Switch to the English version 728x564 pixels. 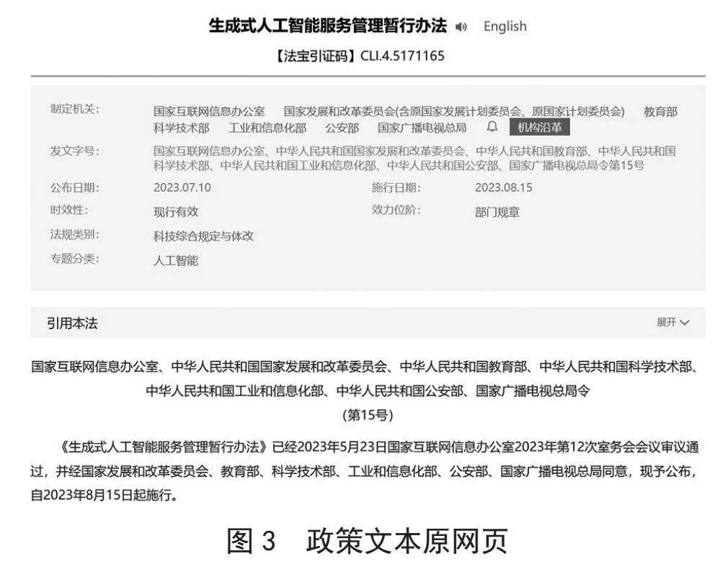click(505, 27)
